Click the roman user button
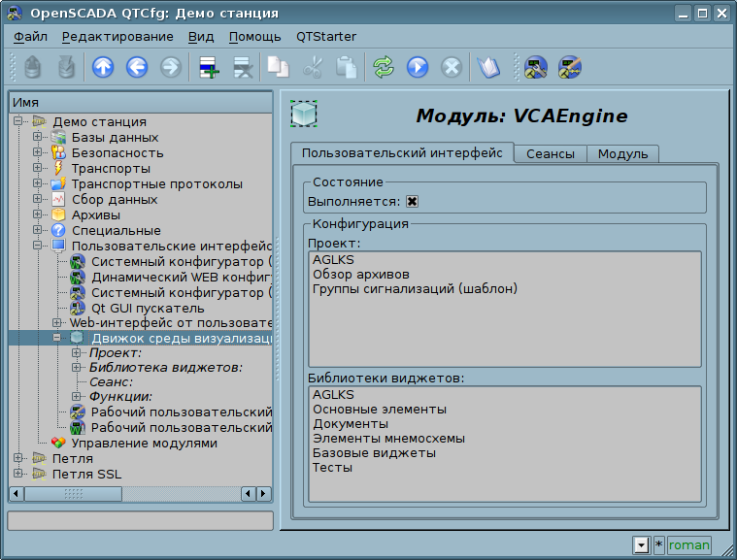 pyautogui.click(x=688, y=545)
